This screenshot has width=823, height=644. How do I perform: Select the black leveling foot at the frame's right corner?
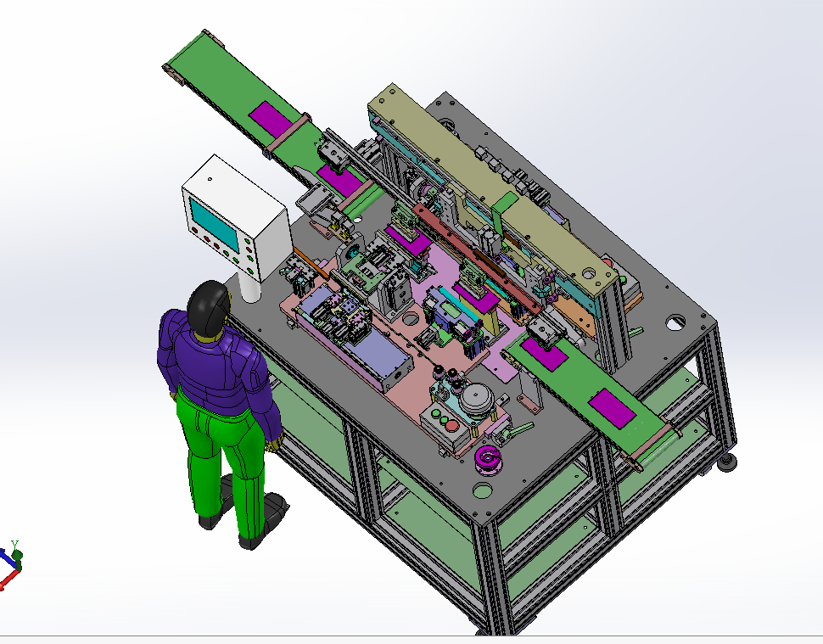pyautogui.click(x=727, y=462)
